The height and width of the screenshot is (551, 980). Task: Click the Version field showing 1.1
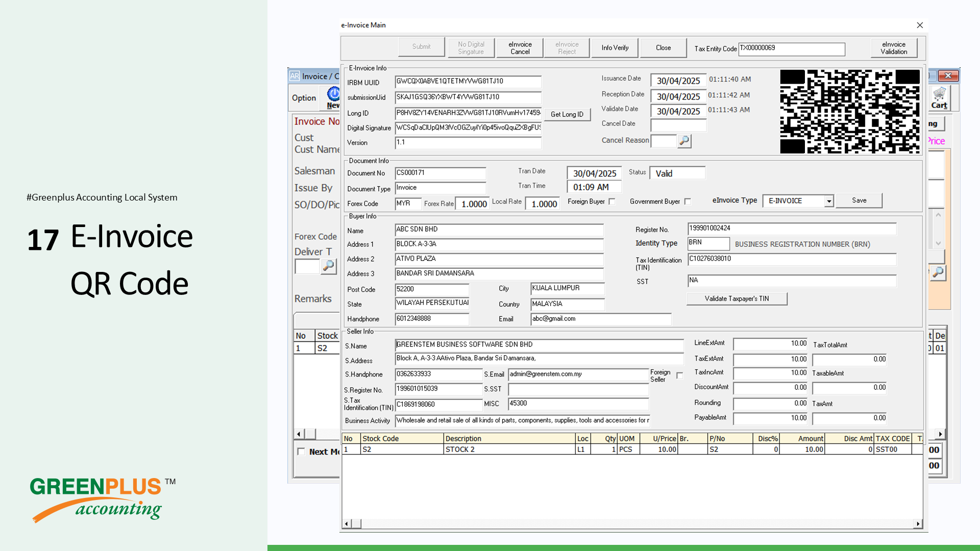click(x=468, y=142)
